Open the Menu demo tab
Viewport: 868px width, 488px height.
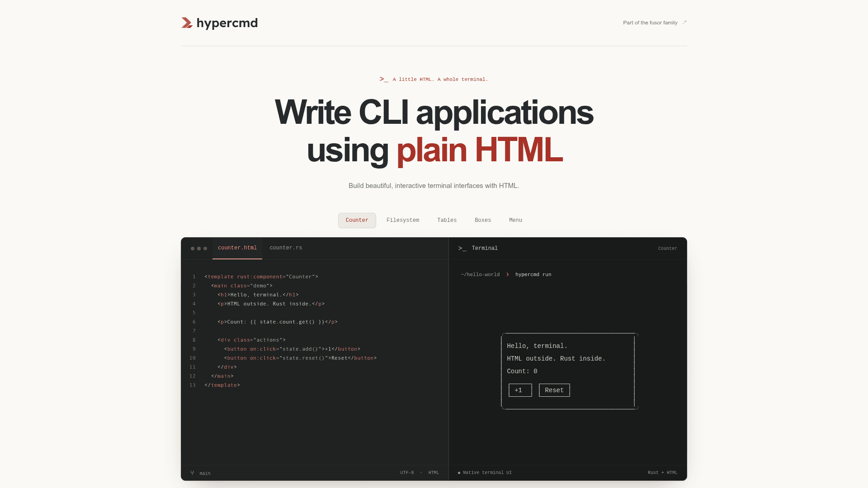point(515,221)
